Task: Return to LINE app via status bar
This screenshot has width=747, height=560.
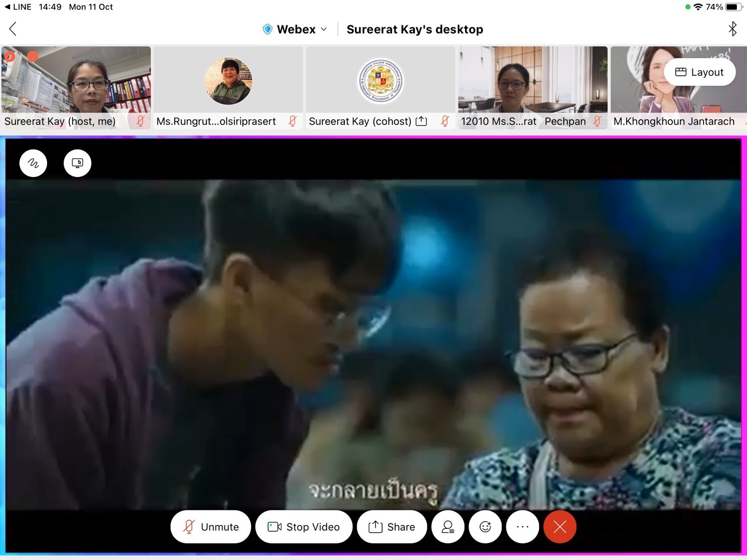Action: click(x=18, y=7)
